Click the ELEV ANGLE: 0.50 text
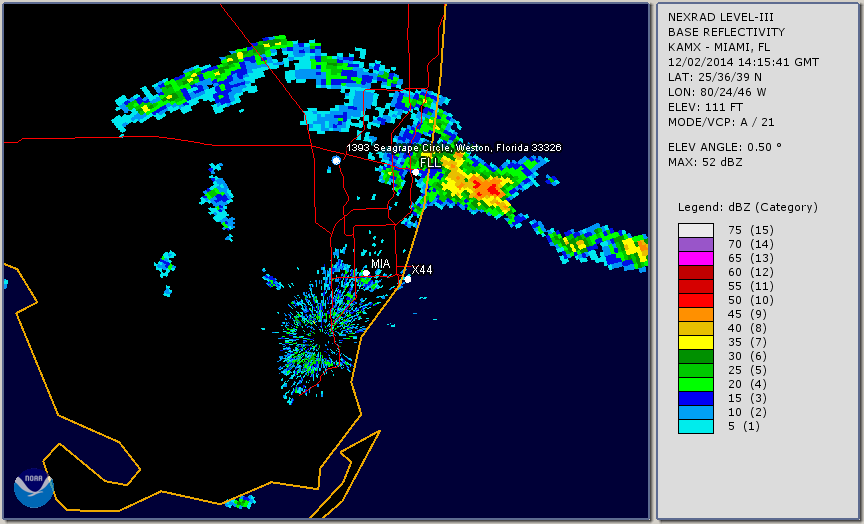 725,147
